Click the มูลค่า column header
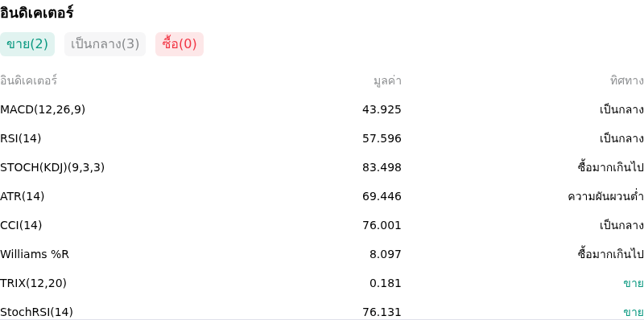 tap(387, 81)
